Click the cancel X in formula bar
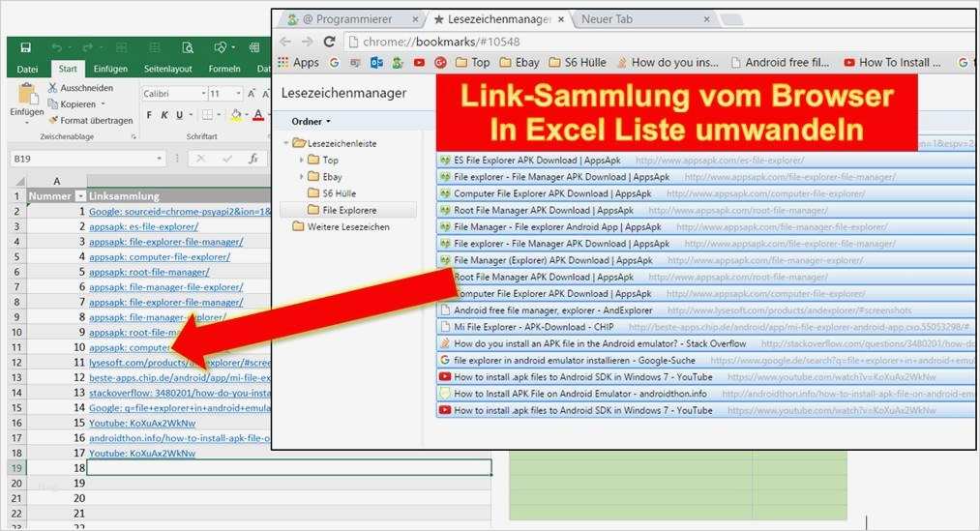The height and width of the screenshot is (531, 980). (x=200, y=159)
